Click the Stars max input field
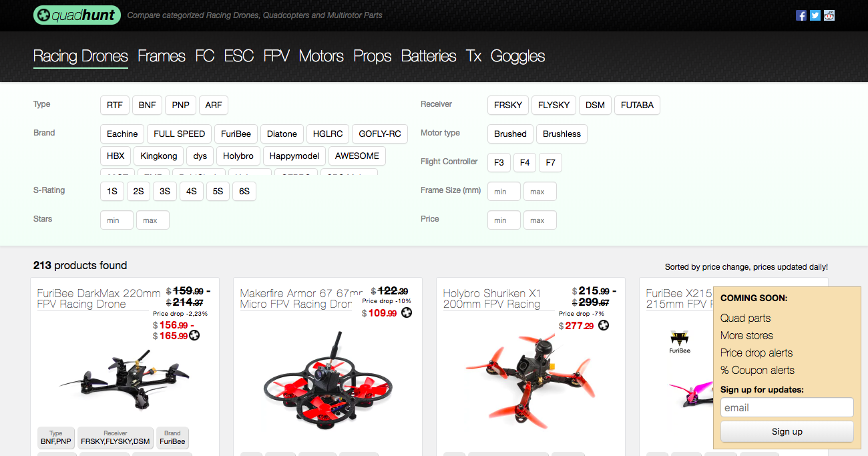The image size is (868, 456). coord(153,220)
